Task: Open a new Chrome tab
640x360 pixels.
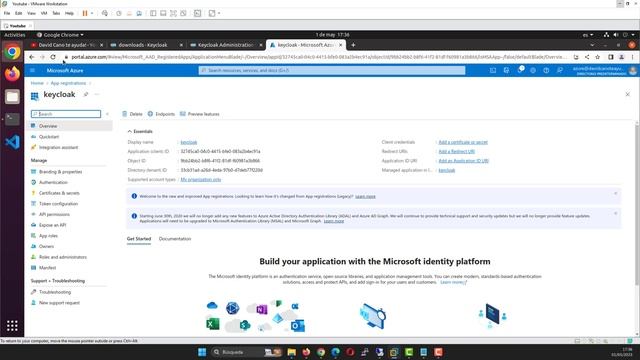Action: [353, 45]
